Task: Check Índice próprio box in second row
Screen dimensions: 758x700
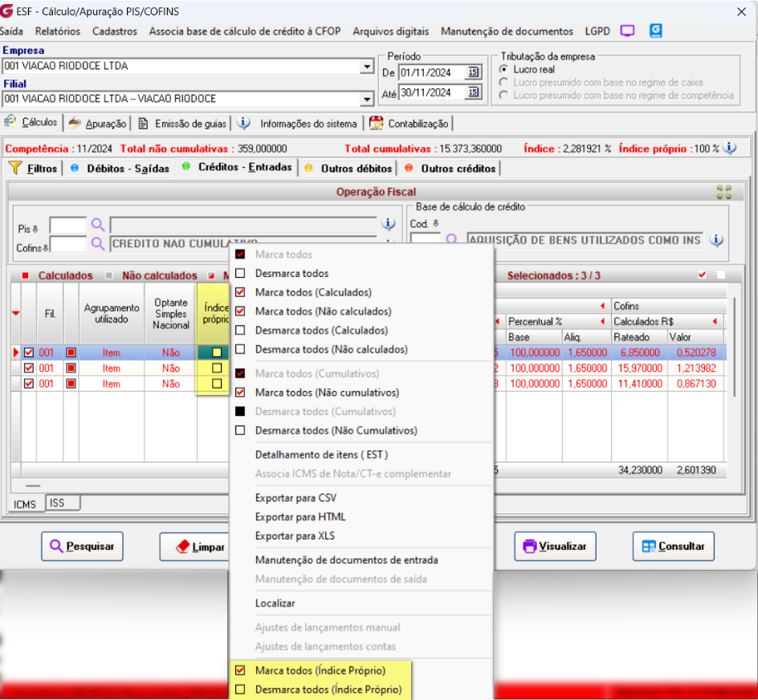Action: pos(217,368)
